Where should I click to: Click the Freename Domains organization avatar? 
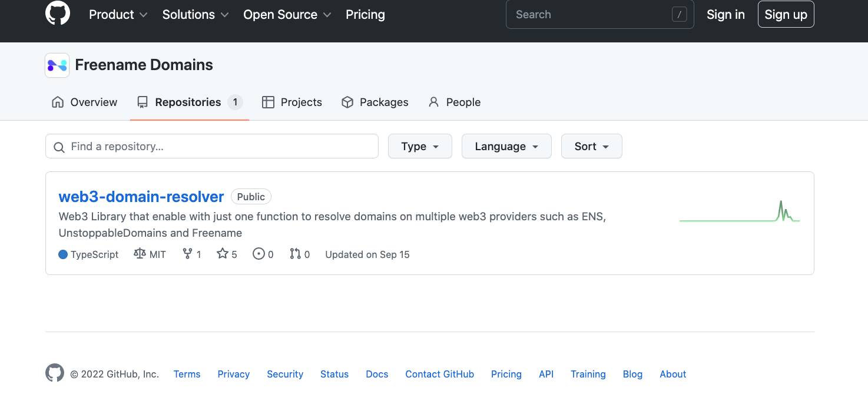[x=57, y=65]
